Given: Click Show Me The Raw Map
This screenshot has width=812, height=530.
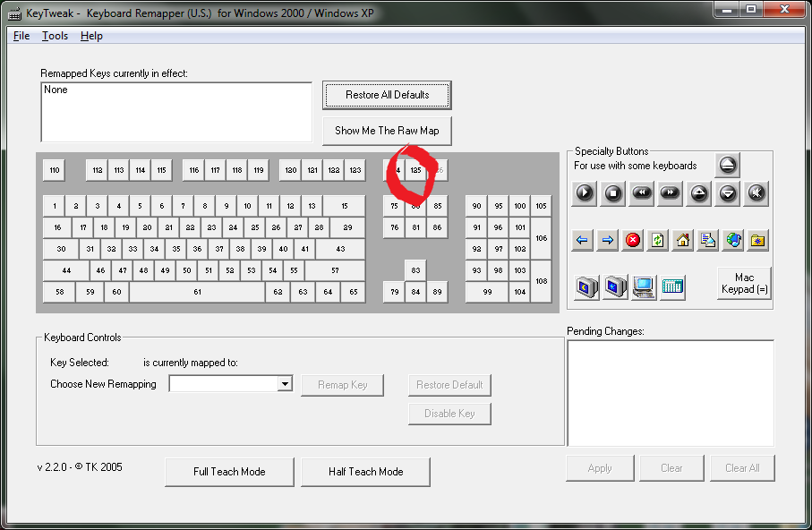Looking at the screenshot, I should (387, 131).
